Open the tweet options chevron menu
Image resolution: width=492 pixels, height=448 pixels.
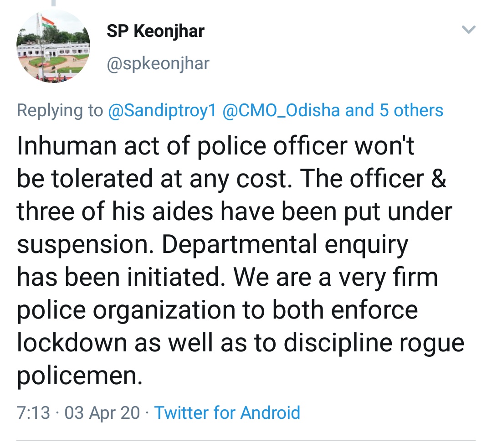(x=468, y=31)
